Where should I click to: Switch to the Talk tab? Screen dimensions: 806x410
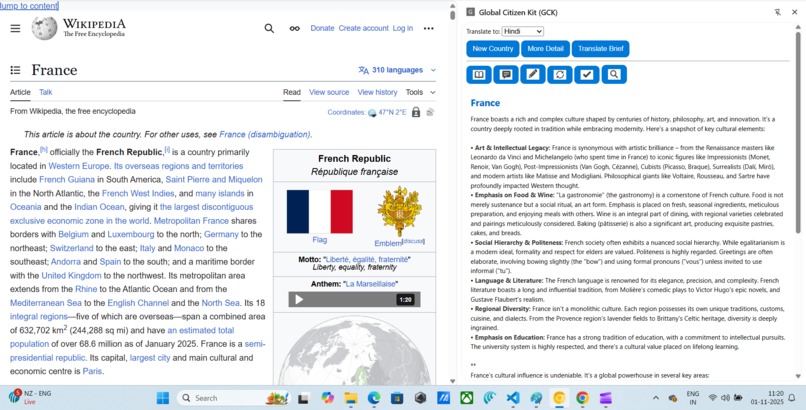[x=45, y=92]
